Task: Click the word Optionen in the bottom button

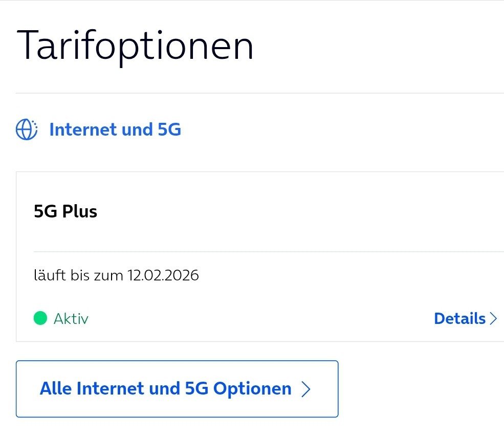Action: [252, 389]
